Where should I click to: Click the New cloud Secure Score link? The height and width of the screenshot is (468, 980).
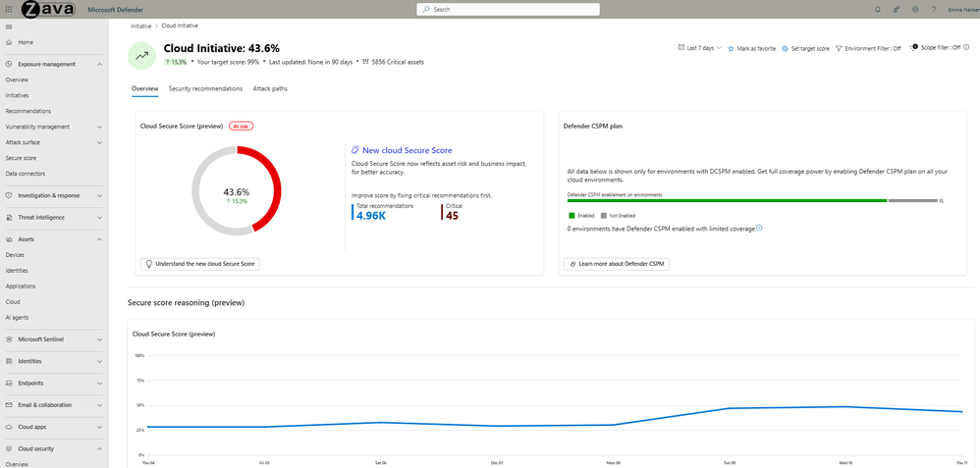click(x=407, y=150)
